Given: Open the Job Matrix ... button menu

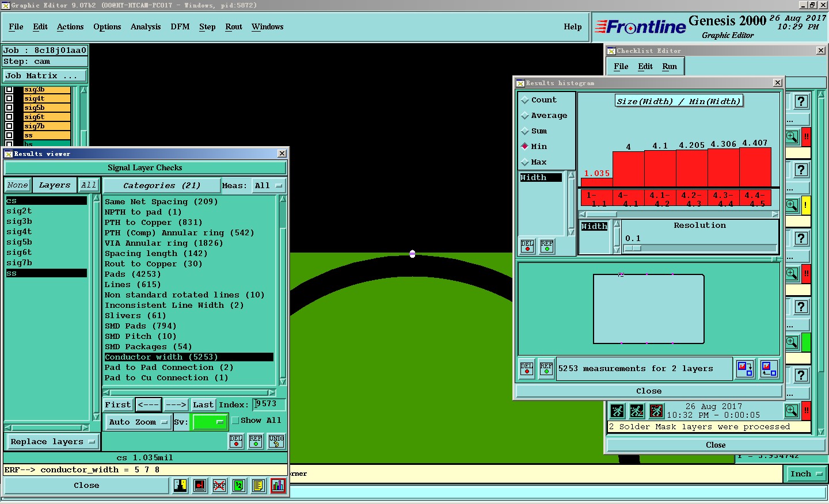Looking at the screenshot, I should tap(45, 76).
